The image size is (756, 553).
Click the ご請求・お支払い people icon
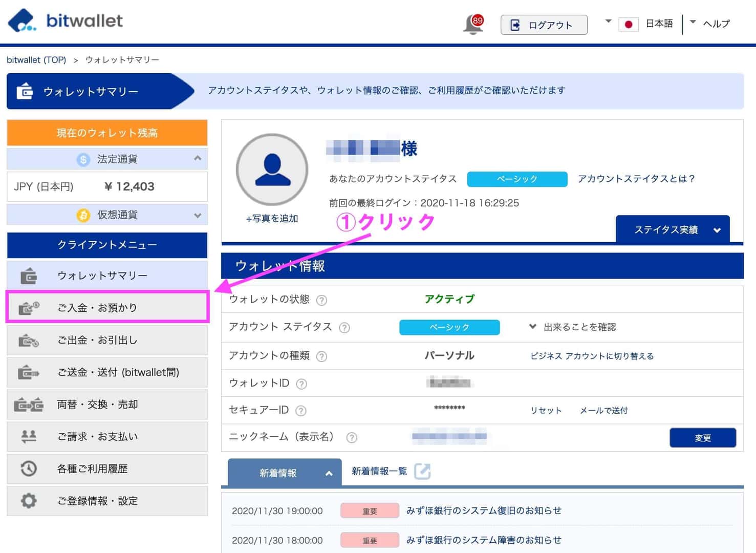(x=29, y=436)
